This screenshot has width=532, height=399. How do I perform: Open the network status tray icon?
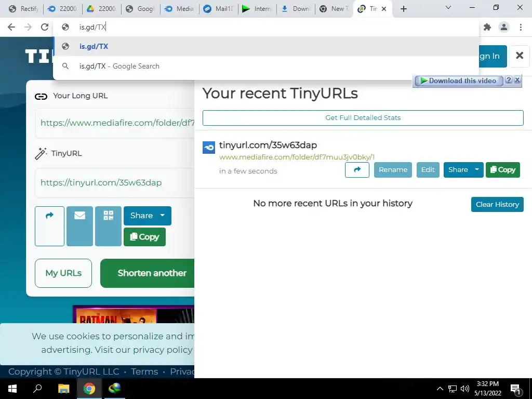tap(453, 389)
